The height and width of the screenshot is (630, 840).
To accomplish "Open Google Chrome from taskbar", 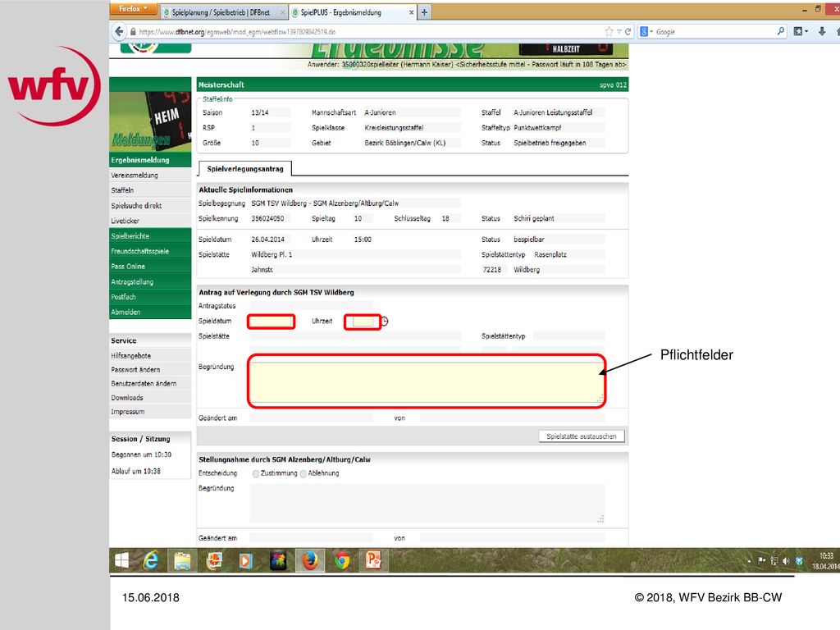I will pos(342,561).
